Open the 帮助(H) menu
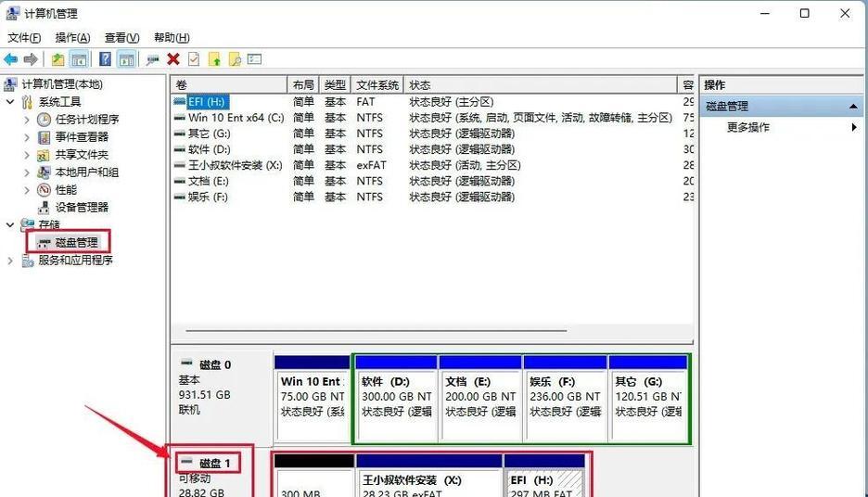Image resolution: width=868 pixels, height=497 pixels. (x=172, y=38)
